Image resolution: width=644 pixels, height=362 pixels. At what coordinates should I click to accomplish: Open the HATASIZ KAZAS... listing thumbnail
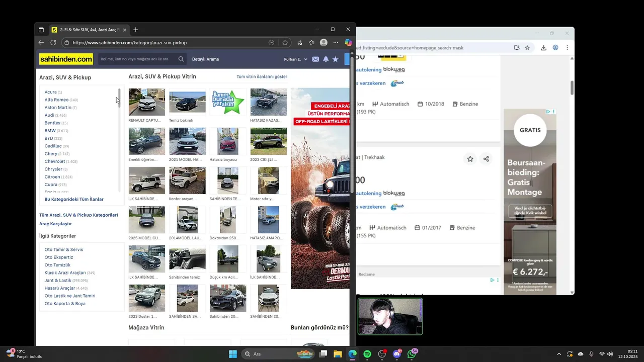click(x=269, y=102)
